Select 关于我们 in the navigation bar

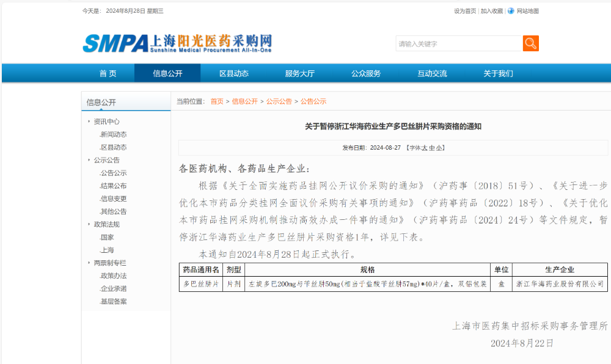click(498, 73)
